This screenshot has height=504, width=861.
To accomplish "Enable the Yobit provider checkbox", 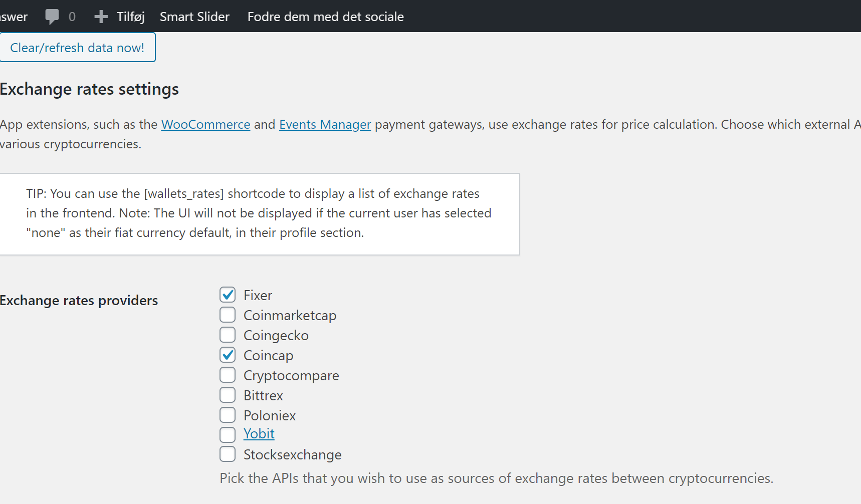I will pyautogui.click(x=228, y=435).
